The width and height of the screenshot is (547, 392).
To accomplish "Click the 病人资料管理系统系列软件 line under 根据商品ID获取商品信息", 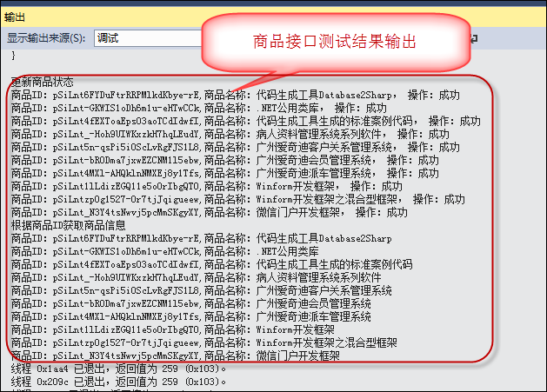I will click(196, 277).
